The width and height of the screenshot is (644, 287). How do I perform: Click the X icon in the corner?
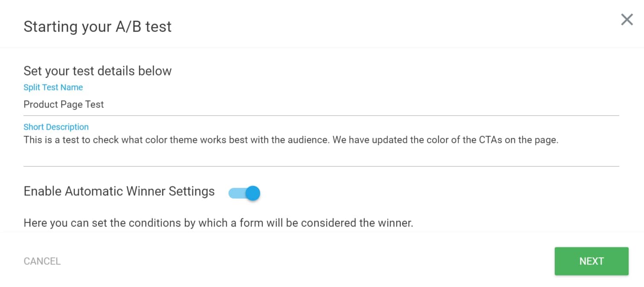(626, 20)
